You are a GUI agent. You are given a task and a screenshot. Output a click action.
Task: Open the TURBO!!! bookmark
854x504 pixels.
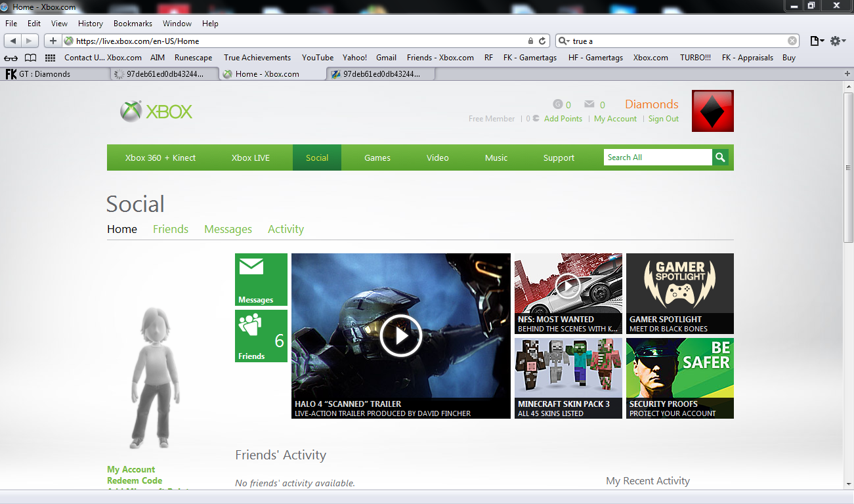(695, 58)
